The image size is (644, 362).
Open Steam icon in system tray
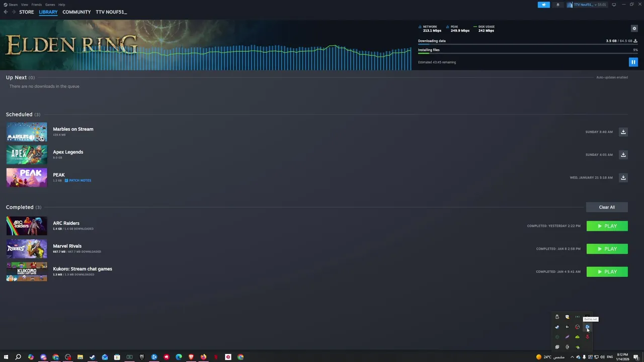point(557,327)
